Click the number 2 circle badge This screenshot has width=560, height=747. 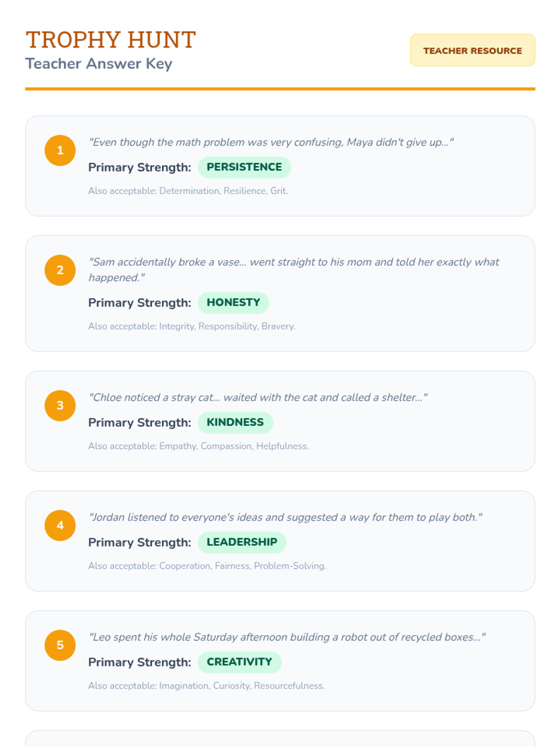(60, 270)
